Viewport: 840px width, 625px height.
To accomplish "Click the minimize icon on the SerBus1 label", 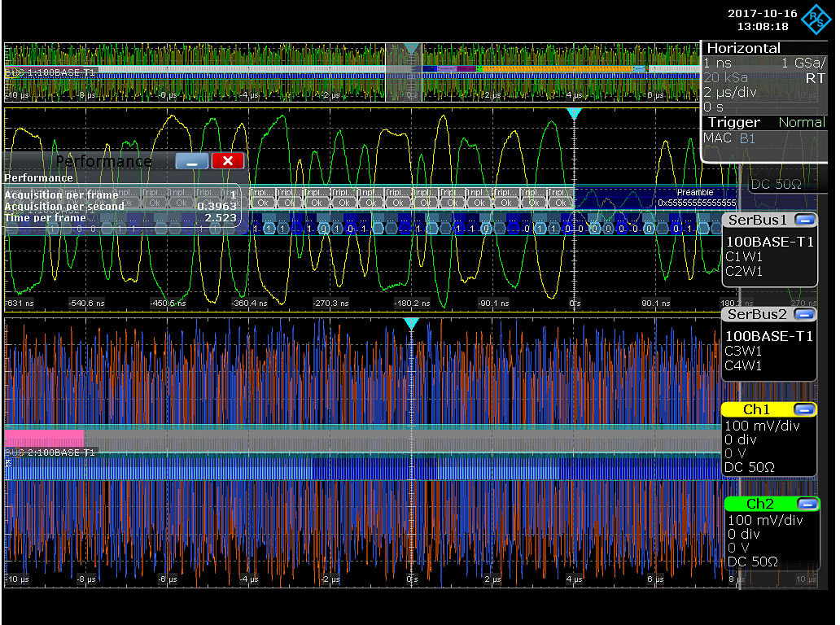I will click(x=806, y=220).
